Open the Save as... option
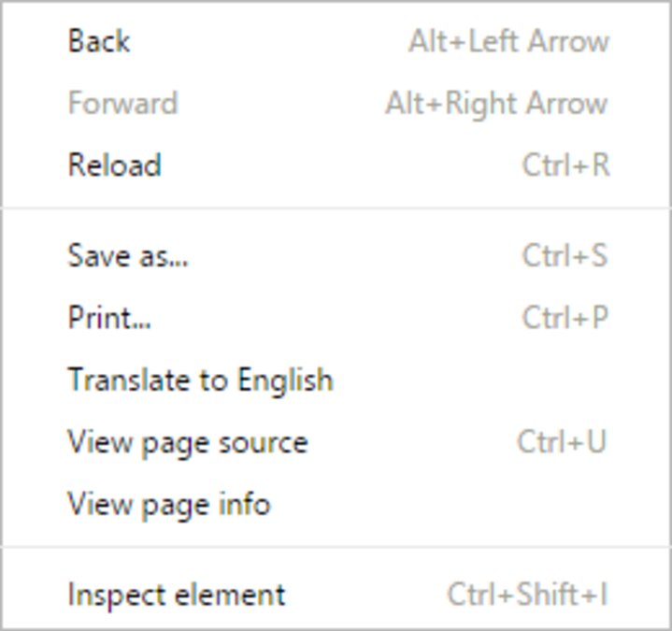672x631 pixels. 128,255
